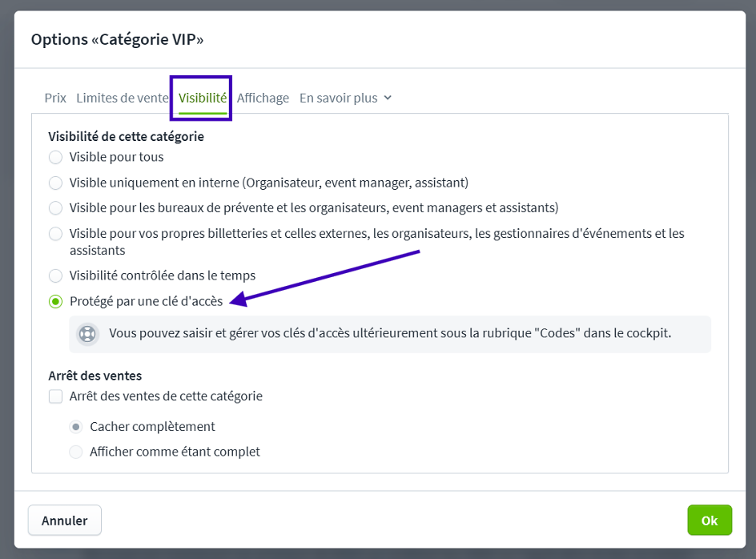Screen dimensions: 756x559
Task: Select visible pour bureaux de prévente
Action: coord(55,208)
